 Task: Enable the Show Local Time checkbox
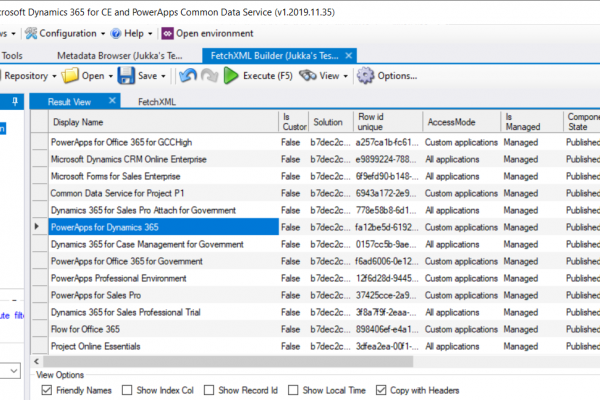tap(293, 390)
